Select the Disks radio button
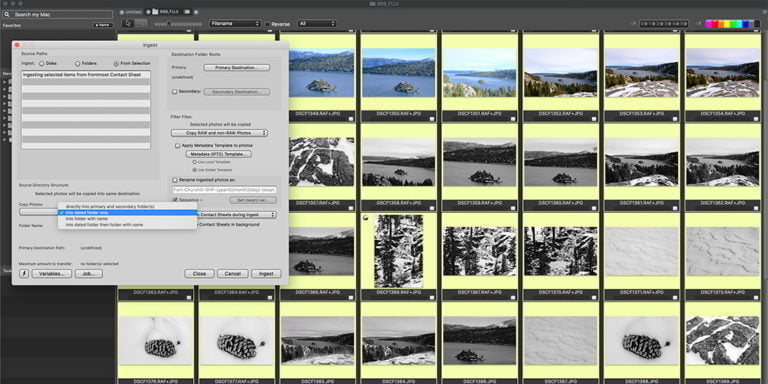Image resolution: width=768 pixels, height=384 pixels. tap(42, 64)
